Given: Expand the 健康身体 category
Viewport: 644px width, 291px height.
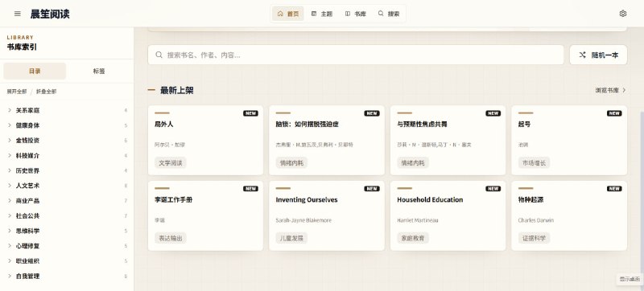Looking at the screenshot, I should 67,125.
